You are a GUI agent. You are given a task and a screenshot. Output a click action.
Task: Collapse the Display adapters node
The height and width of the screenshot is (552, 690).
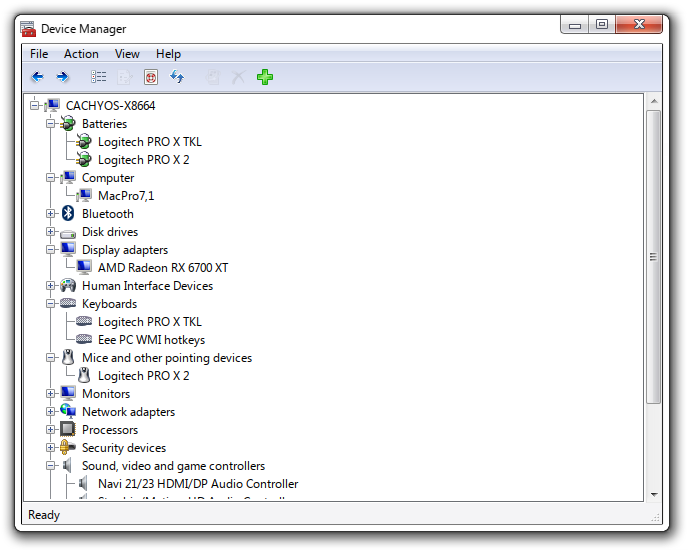coord(51,250)
